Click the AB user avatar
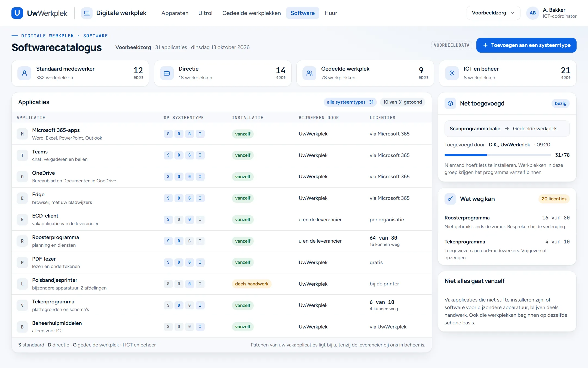588x368 pixels. tap(533, 13)
